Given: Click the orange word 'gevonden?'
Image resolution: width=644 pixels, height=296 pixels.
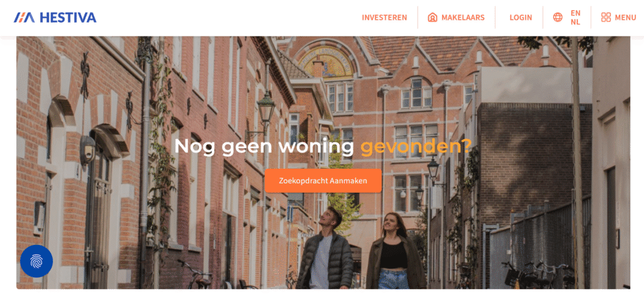Looking at the screenshot, I should 416,146.
